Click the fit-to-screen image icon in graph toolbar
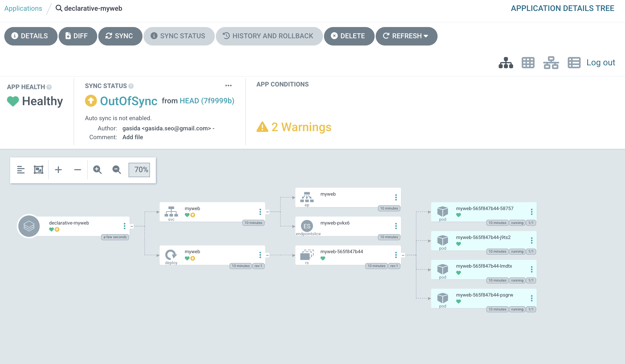 [x=39, y=170]
